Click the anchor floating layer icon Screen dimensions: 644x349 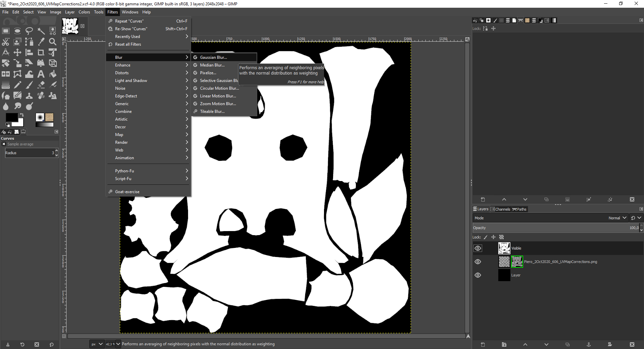[588, 344]
